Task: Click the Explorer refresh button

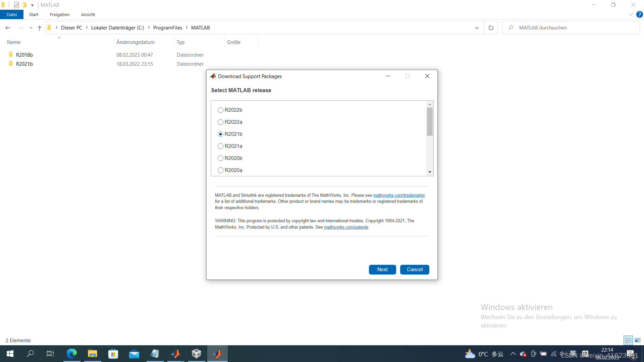Action: pos(491,28)
